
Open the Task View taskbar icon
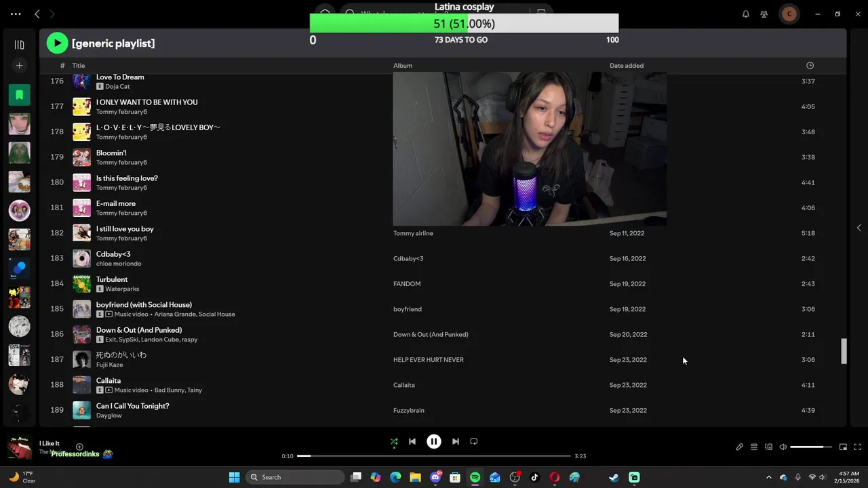tap(356, 477)
